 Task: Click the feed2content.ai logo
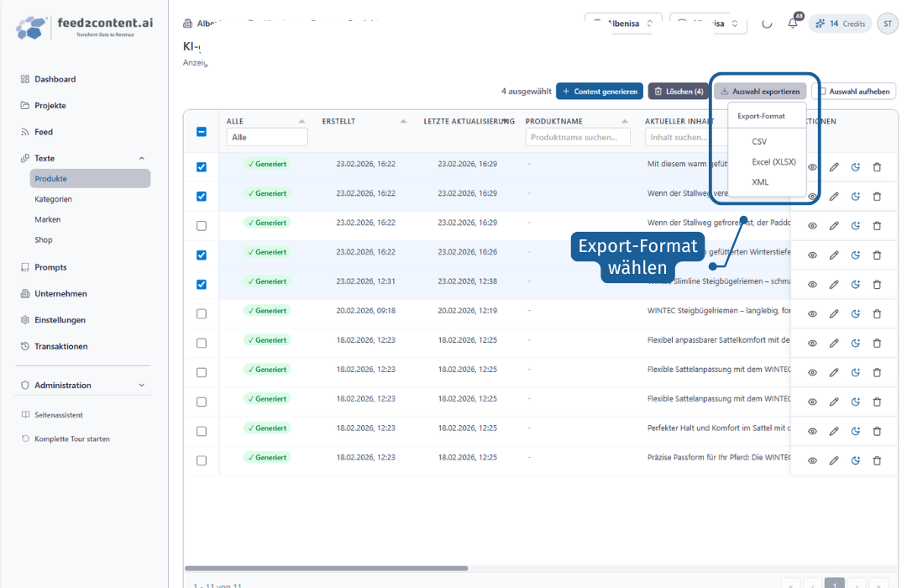pos(85,27)
